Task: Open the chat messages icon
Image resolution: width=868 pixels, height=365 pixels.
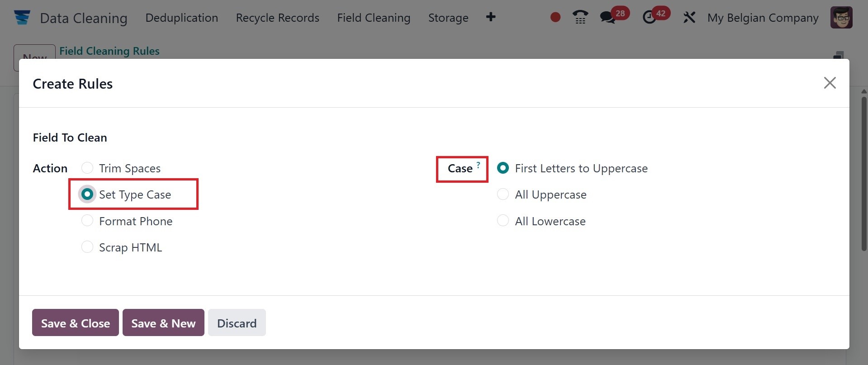Action: pyautogui.click(x=607, y=17)
